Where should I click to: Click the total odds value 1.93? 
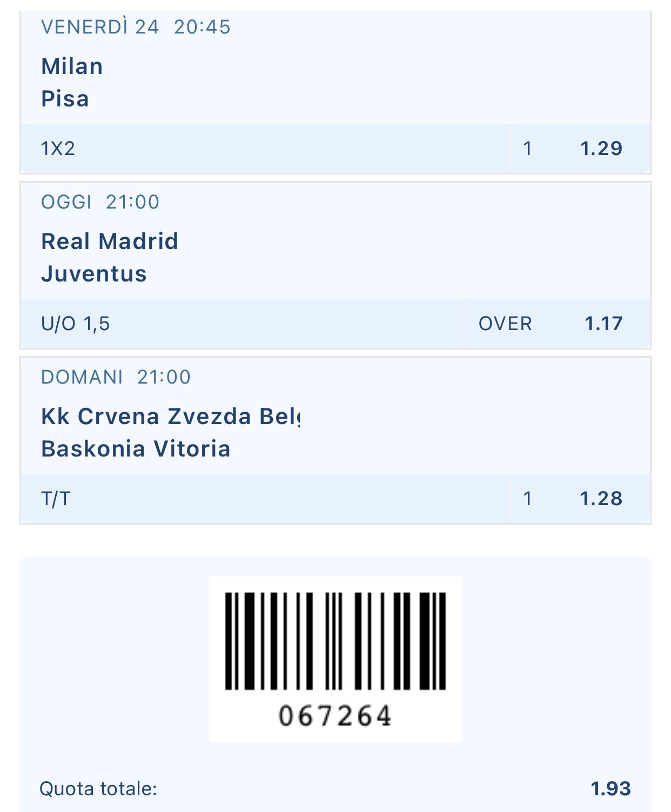pyautogui.click(x=610, y=789)
